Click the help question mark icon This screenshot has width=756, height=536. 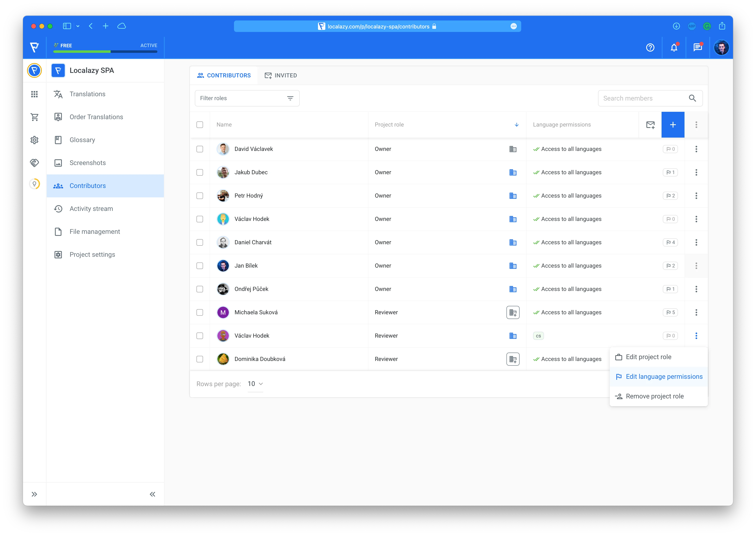650,47
